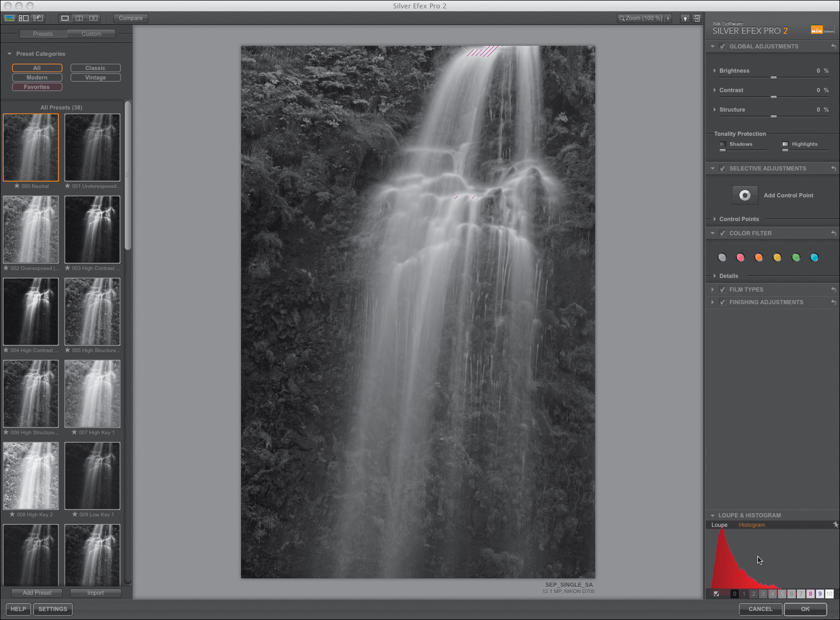Image resolution: width=840 pixels, height=620 pixels.
Task: Select single image view layout
Action: point(65,18)
